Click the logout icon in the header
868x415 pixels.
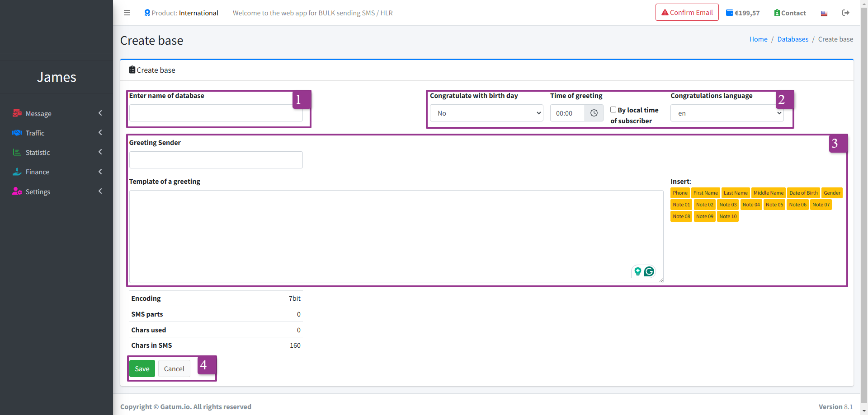point(845,13)
